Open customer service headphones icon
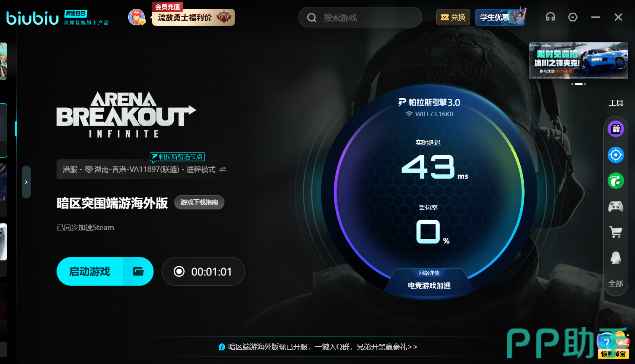The image size is (635, 364). pyautogui.click(x=550, y=17)
